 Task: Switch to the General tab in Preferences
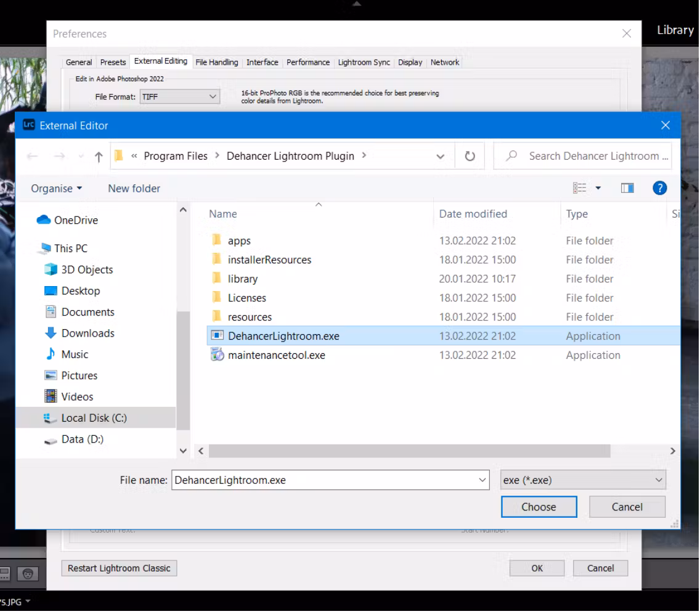click(79, 62)
